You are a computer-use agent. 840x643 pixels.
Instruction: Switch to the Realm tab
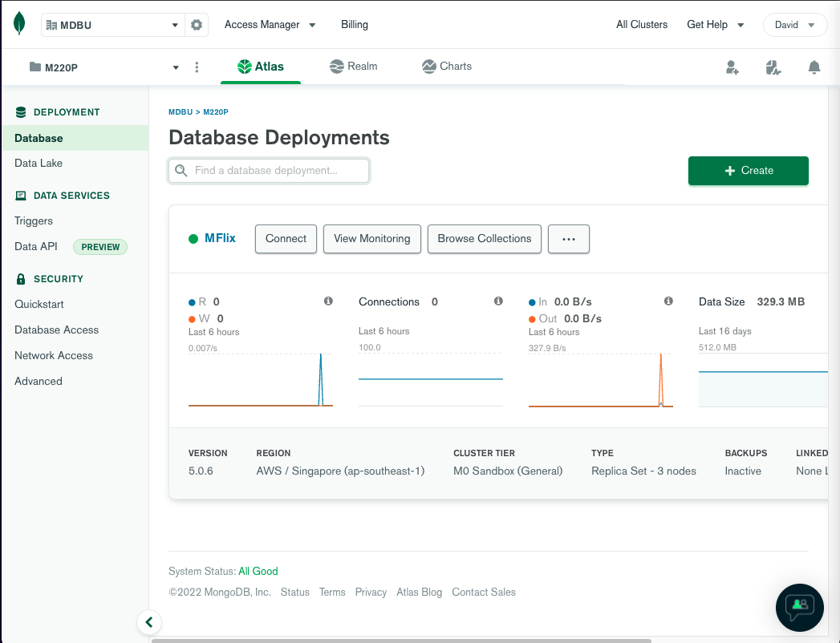click(353, 67)
